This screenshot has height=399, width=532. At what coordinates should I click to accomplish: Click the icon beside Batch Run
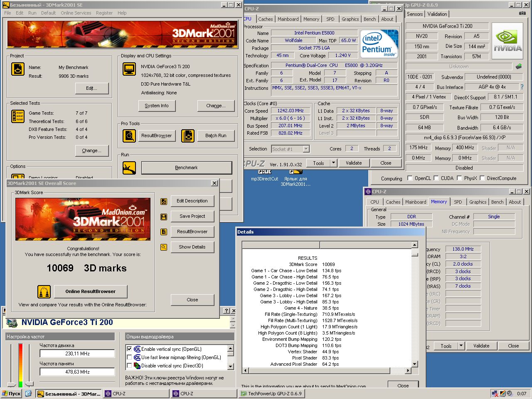(188, 135)
